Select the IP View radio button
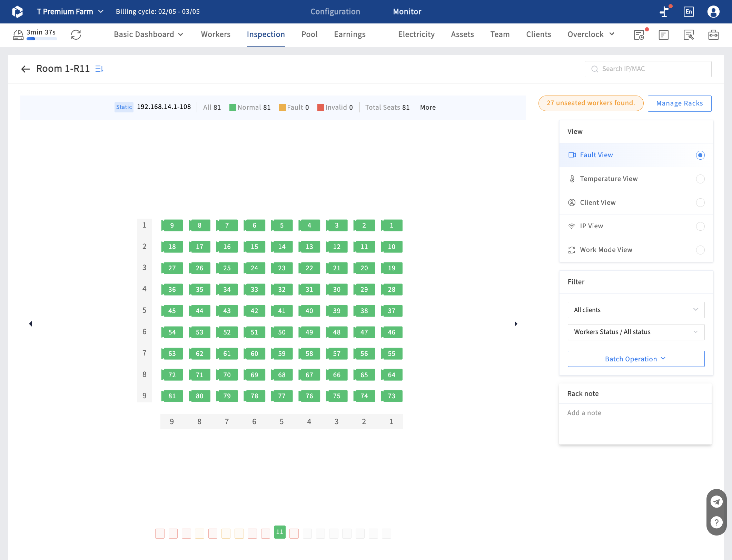732x560 pixels. click(700, 226)
